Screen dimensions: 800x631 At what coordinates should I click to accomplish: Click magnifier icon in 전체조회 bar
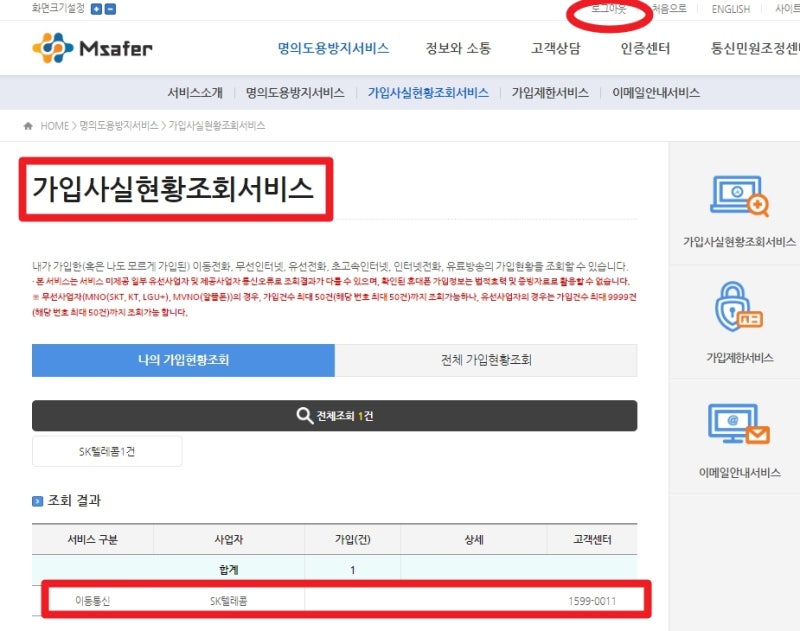tap(305, 416)
